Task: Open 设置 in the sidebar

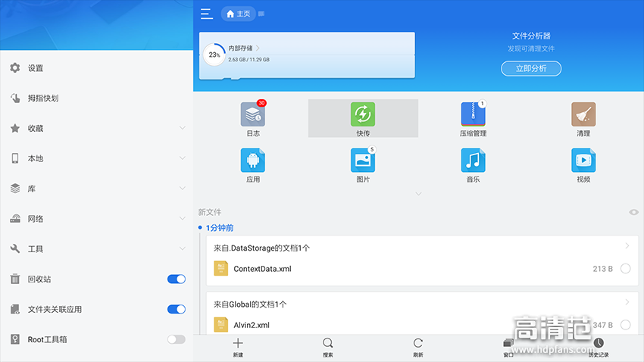Action: point(96,68)
